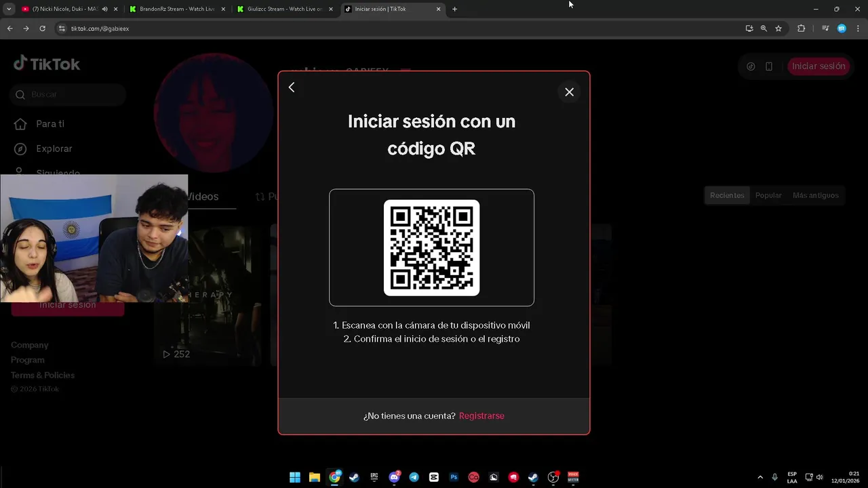Mute the audio on the YouTube tab

[x=104, y=9]
